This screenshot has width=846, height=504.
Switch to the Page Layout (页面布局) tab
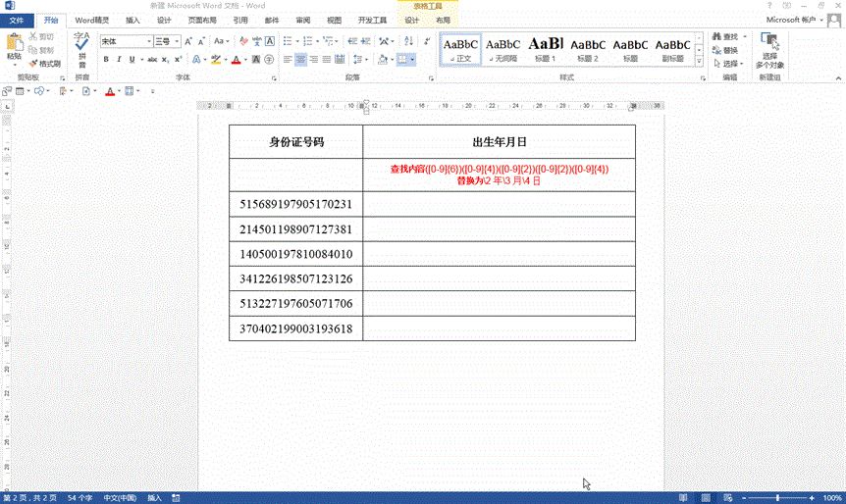[x=201, y=20]
